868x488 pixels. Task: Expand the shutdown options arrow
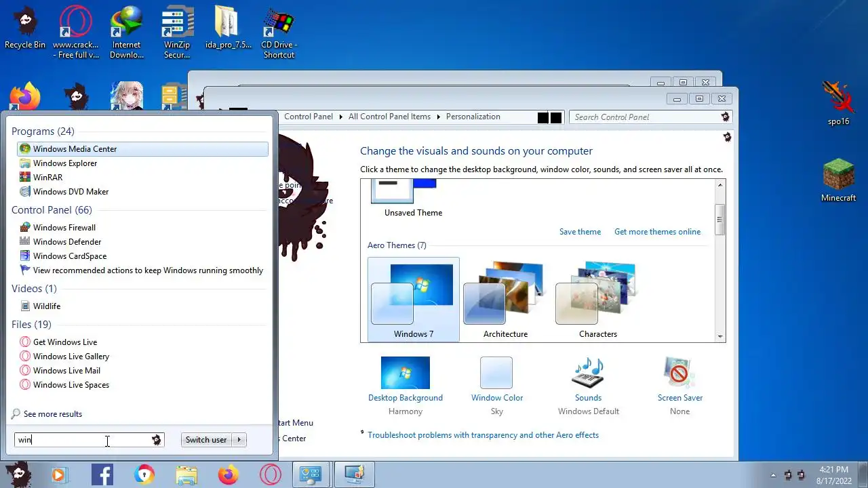coord(239,439)
